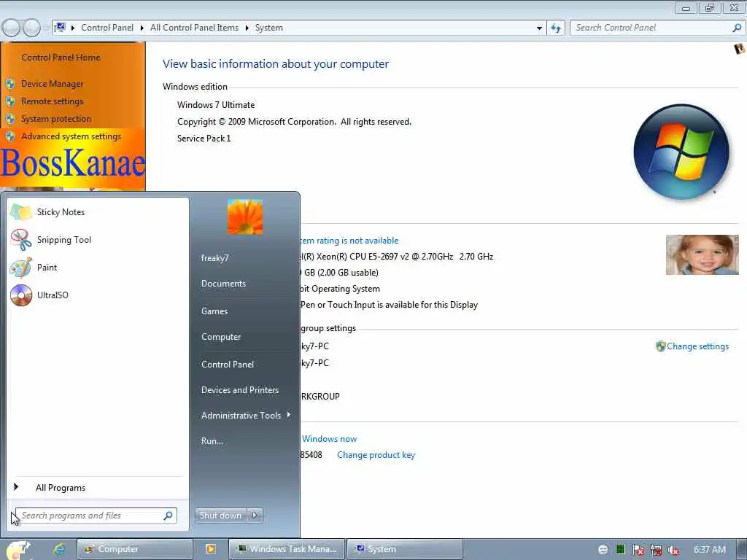747x560 pixels.
Task: Click the Windows Start orb
Action: 18,550
